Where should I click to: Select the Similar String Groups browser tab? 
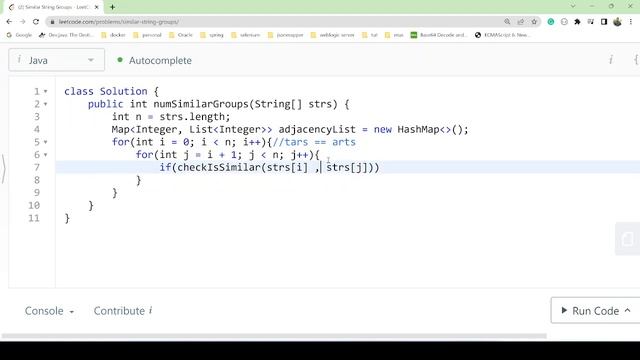(x=53, y=7)
